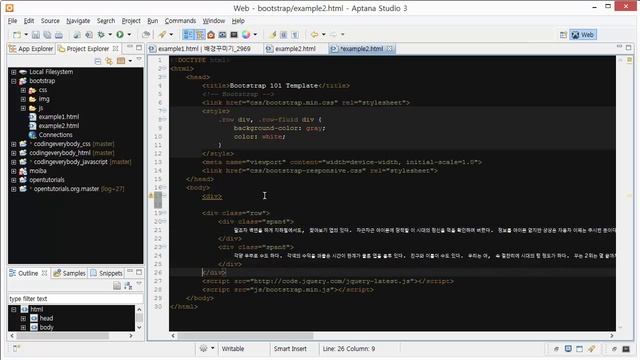
Task: Open the Source menu
Action: point(50,21)
